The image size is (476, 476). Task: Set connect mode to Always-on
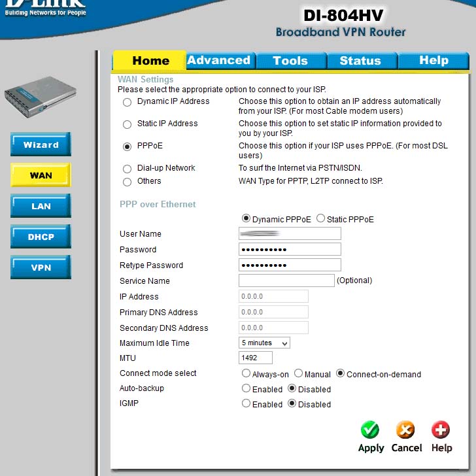coord(246,373)
